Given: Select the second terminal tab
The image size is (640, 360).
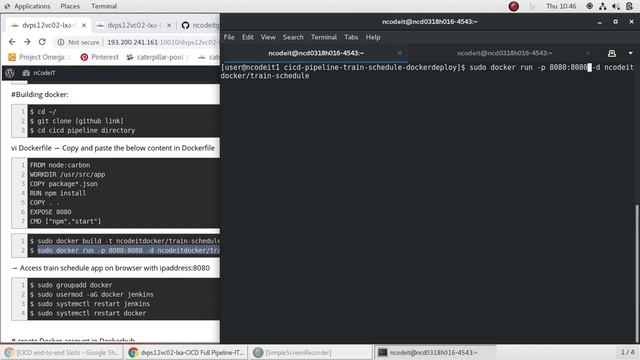Looking at the screenshot, I should pos(504,53).
